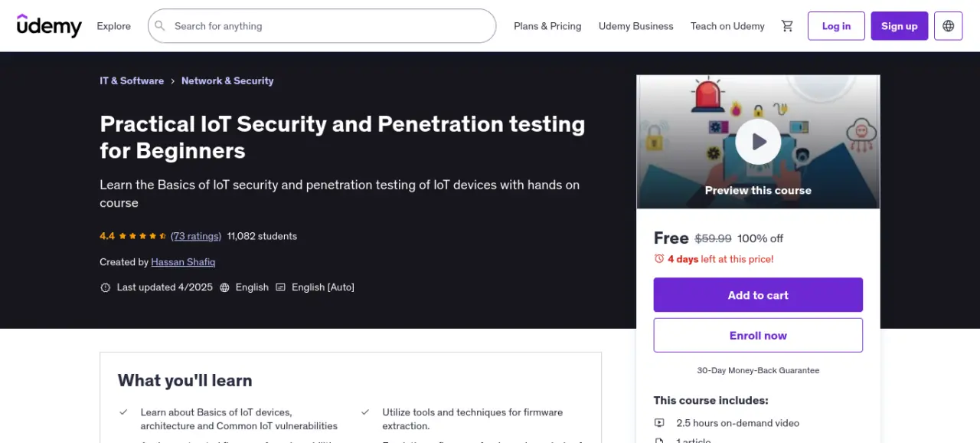This screenshot has height=443, width=980.
Task: Go to Udemy Business
Action: tap(635, 26)
